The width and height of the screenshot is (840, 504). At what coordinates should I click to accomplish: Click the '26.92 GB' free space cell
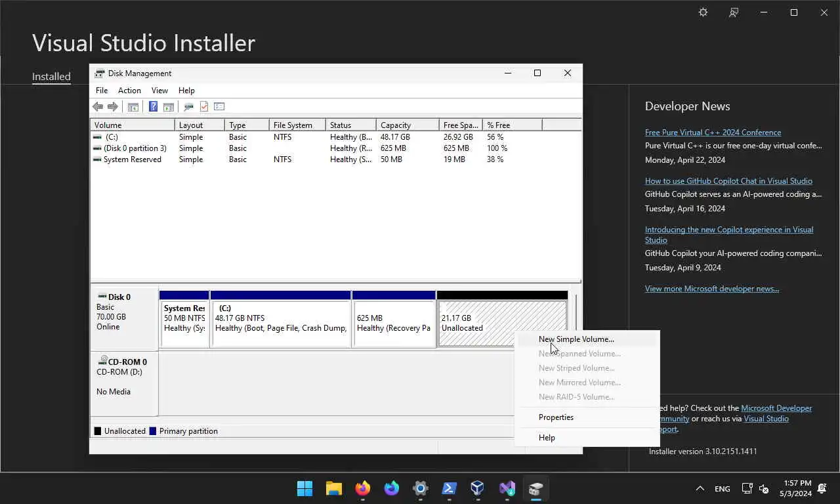click(458, 137)
